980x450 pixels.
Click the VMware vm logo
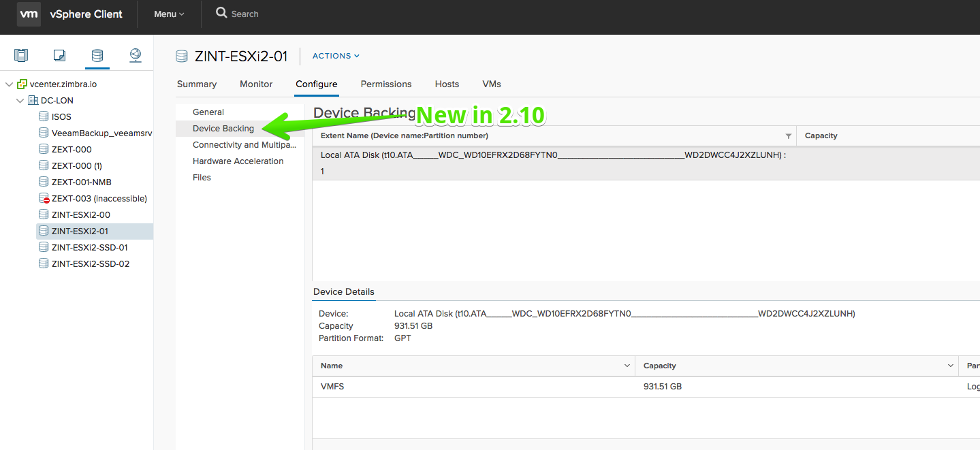[x=29, y=14]
